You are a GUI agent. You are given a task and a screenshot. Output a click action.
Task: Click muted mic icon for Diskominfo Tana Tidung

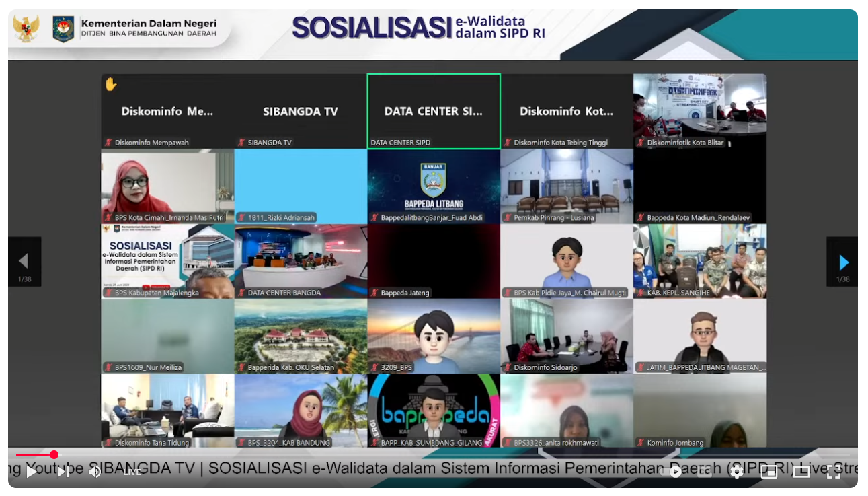point(109,443)
